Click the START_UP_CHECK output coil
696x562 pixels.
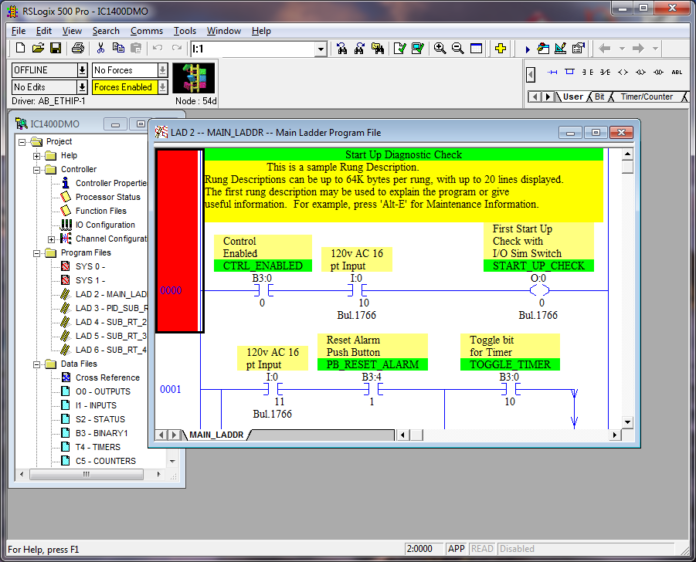pos(539,290)
